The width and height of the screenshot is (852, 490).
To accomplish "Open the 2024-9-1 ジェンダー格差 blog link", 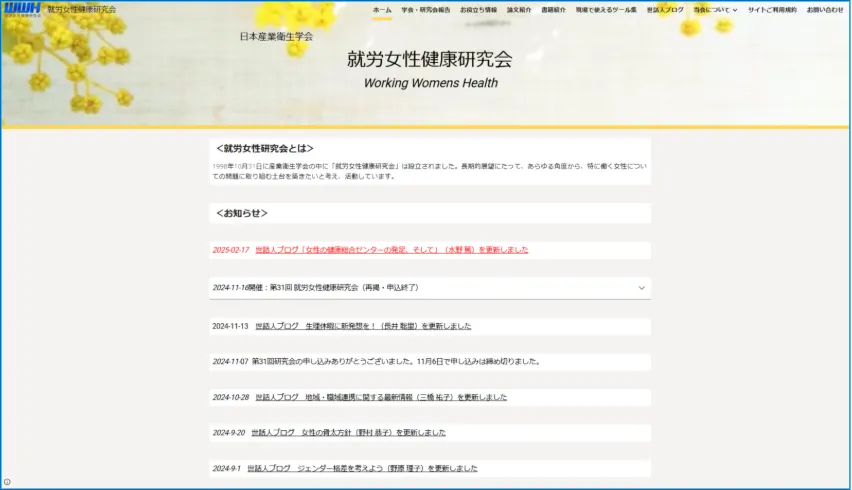I will coord(362,468).
